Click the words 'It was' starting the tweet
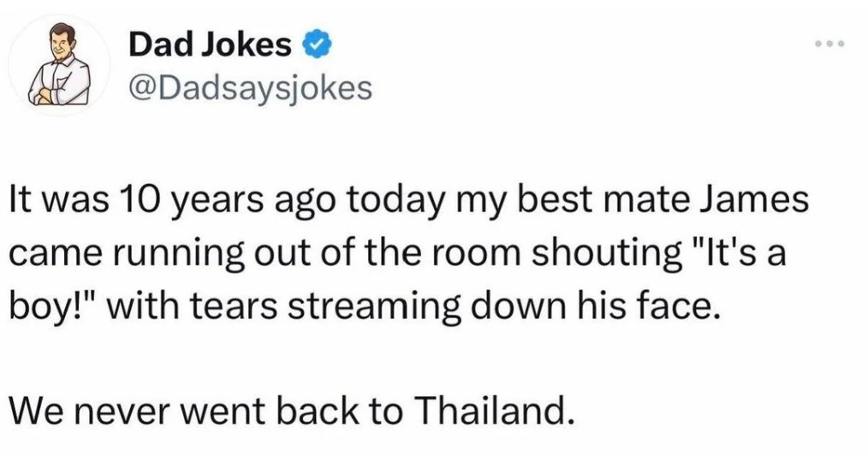Viewport: 868px width, 462px height. 59,201
